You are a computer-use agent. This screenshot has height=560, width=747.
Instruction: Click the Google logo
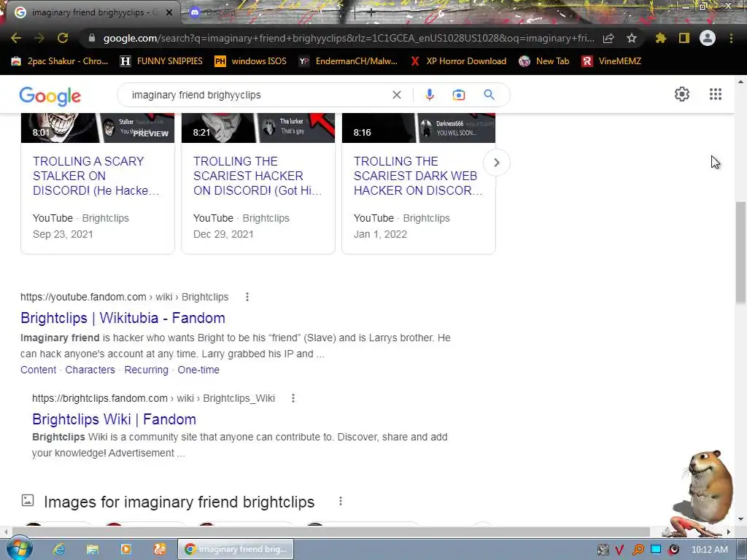(x=50, y=96)
